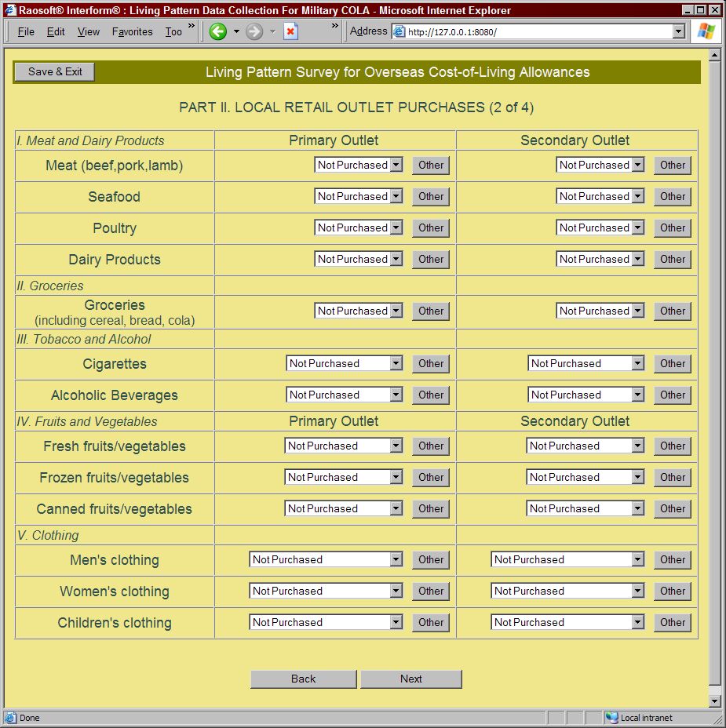Click the Internet Explorer title bar icon
The height and width of the screenshot is (728, 726).
10,9
